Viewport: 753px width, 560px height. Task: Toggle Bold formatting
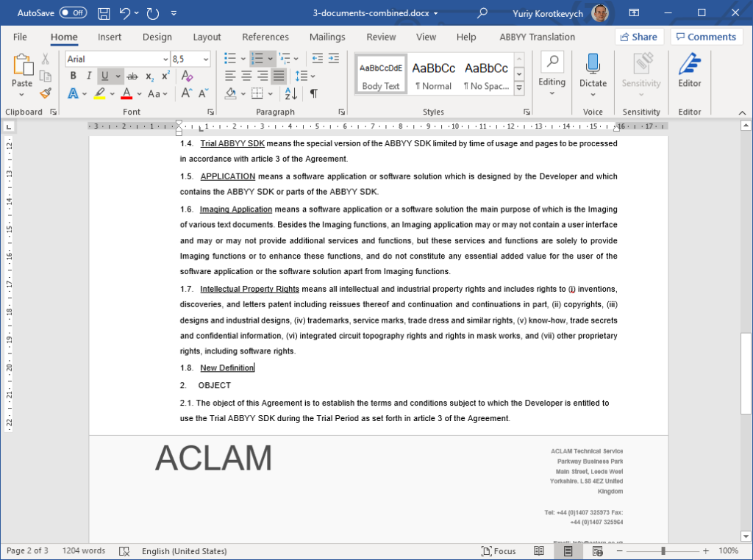click(73, 76)
